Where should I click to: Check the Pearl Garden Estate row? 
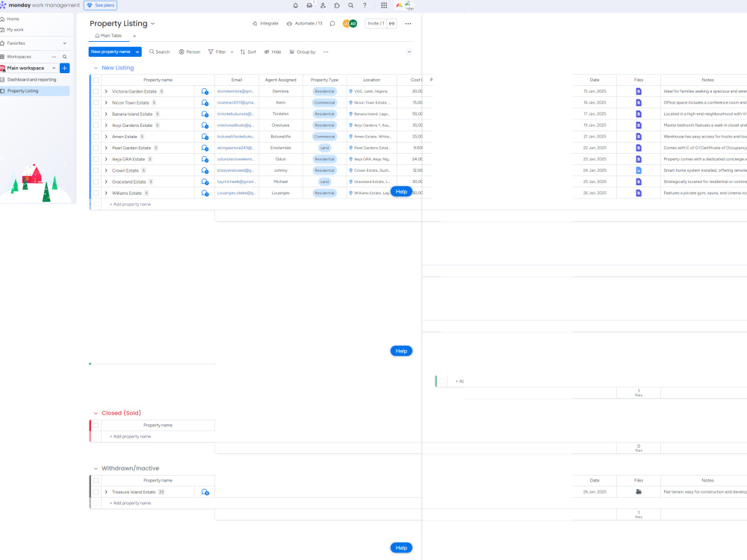[x=96, y=148]
